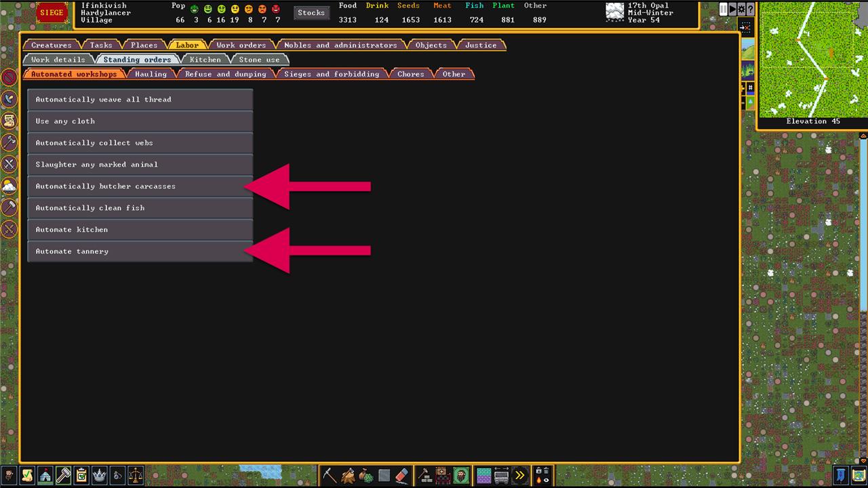Viewport: 868px width, 488px height.
Task: Click the crossed swords alert icon
Action: [x=9, y=164]
